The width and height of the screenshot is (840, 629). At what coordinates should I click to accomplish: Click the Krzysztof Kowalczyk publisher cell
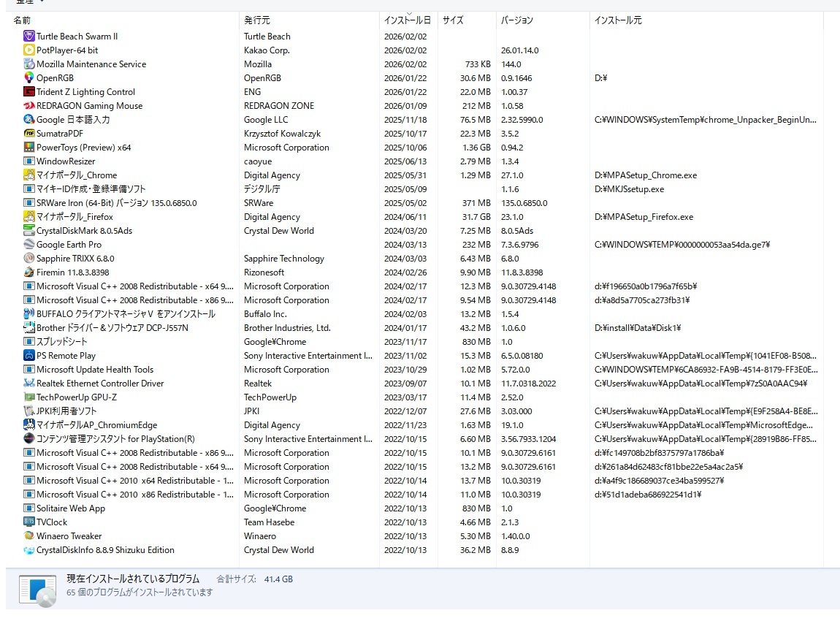[x=283, y=134]
